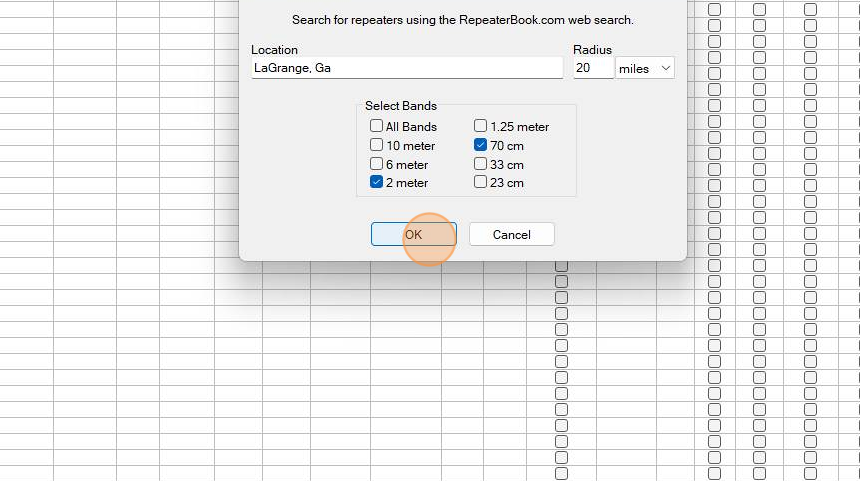
Task: Uncheck the 70 cm band
Action: click(x=480, y=145)
